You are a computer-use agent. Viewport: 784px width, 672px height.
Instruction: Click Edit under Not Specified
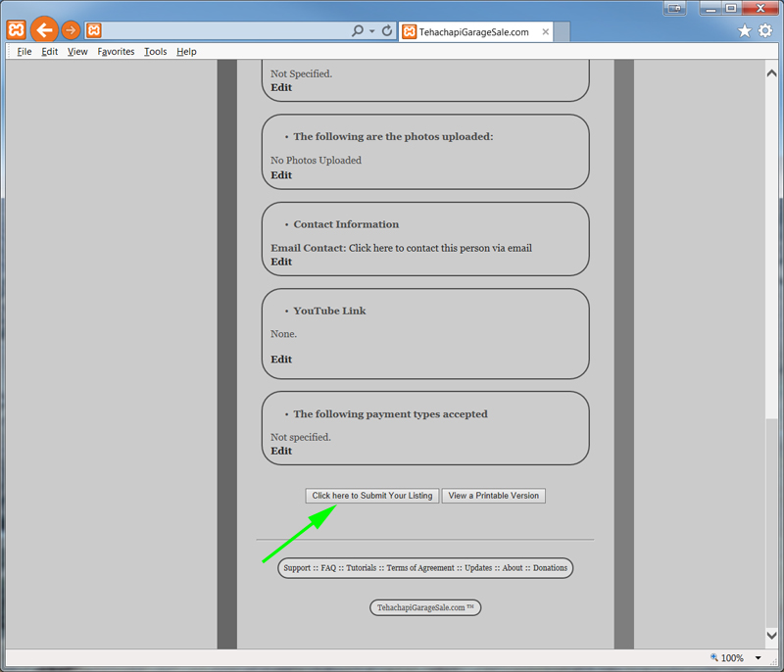pos(281,87)
